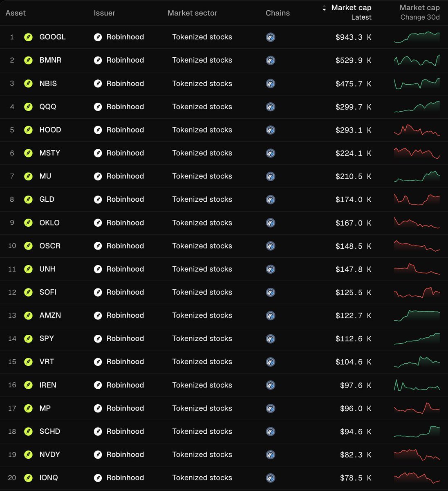Open the NVDY ticker entry
Screen dimensions: 448x491
pyautogui.click(x=49, y=455)
